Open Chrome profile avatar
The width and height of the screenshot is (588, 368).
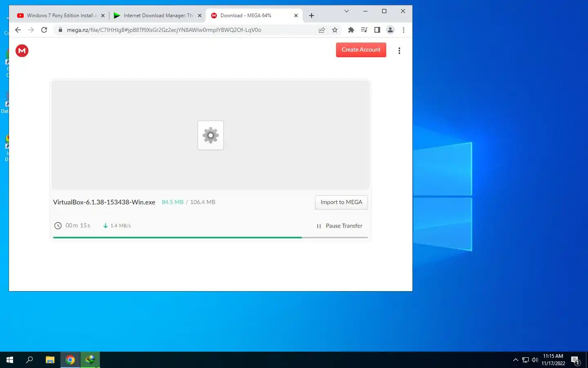tap(390, 30)
